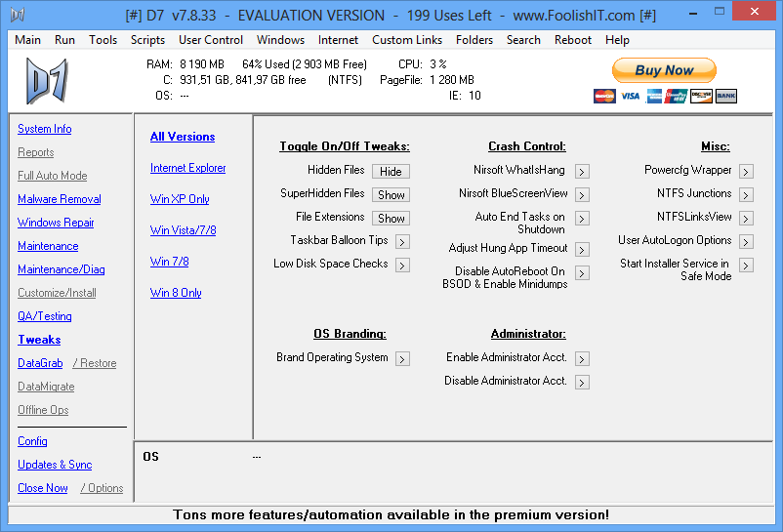Open Disable AutoReboot On BSOD arrow
Screen dimensions: 783x532
(582, 273)
